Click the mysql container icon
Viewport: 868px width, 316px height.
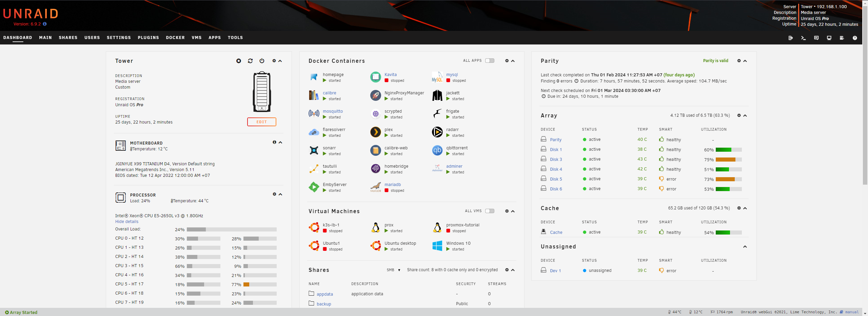click(437, 77)
